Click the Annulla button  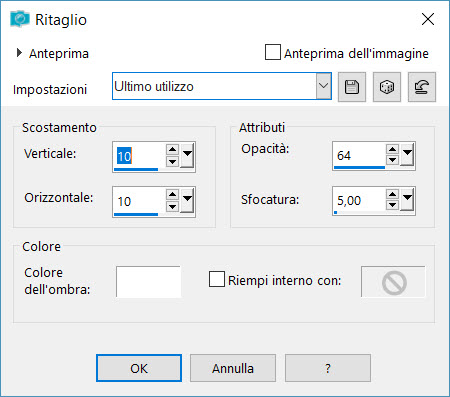pyautogui.click(x=233, y=368)
